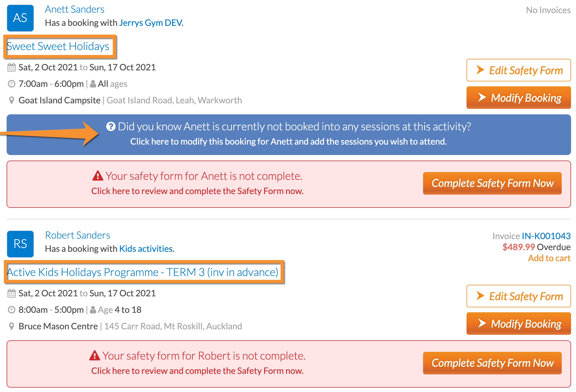The height and width of the screenshot is (392, 576).
Task: Click warning triangle icon in Robert's safety alert
Action: (95, 355)
